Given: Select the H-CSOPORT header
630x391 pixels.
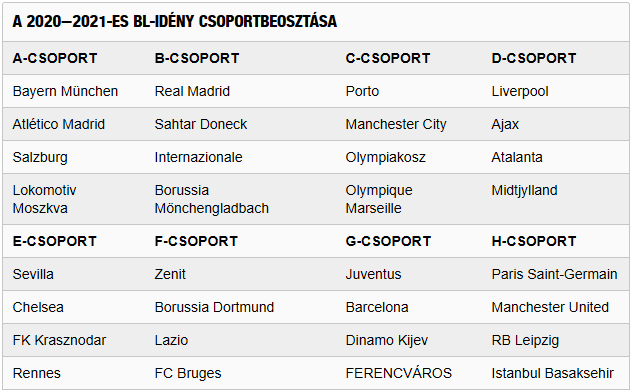Looking at the screenshot, I should click(534, 241).
